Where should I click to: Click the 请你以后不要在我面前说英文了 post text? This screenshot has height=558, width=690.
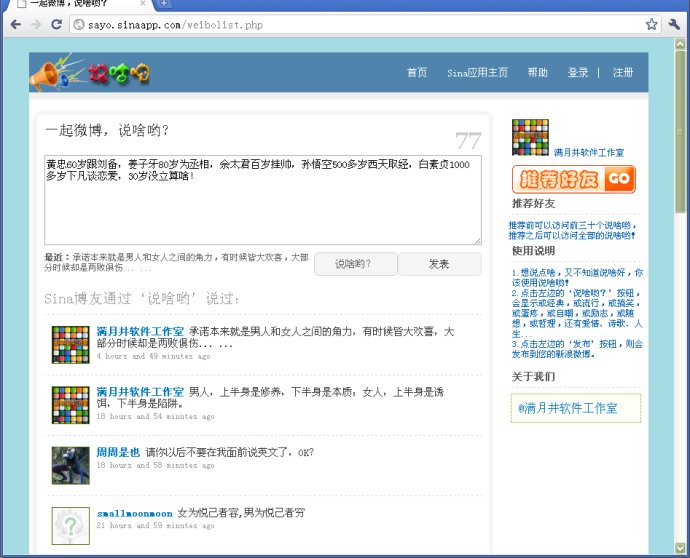230,452
